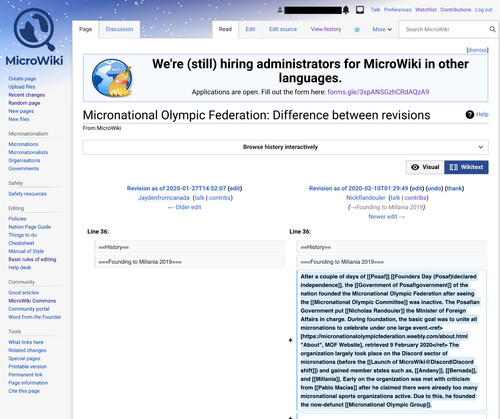Open Jaydenfromcanada user link
Screen dimensions: 500x419
pos(164,198)
